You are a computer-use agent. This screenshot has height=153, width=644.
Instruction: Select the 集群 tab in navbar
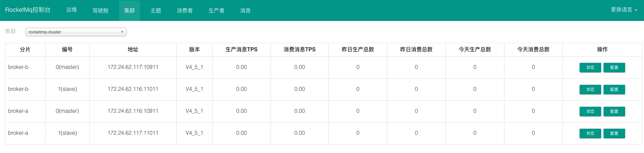pyautogui.click(x=129, y=10)
